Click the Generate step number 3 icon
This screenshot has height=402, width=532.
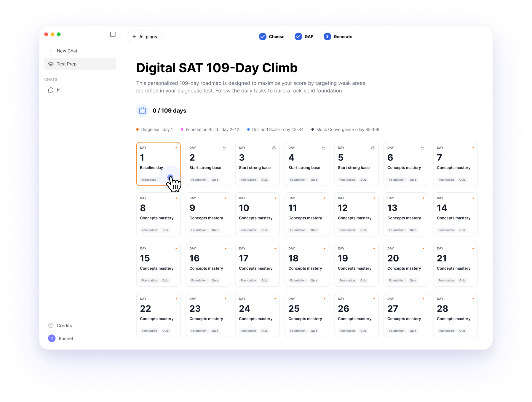(x=327, y=37)
